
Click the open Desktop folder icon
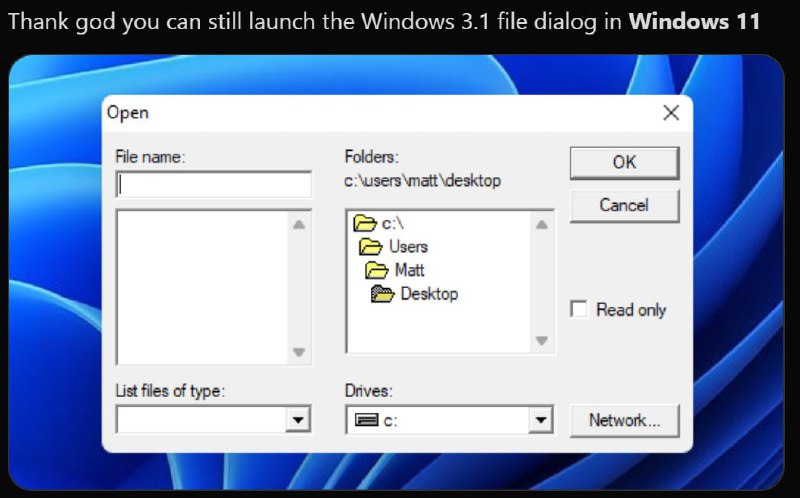(x=383, y=294)
